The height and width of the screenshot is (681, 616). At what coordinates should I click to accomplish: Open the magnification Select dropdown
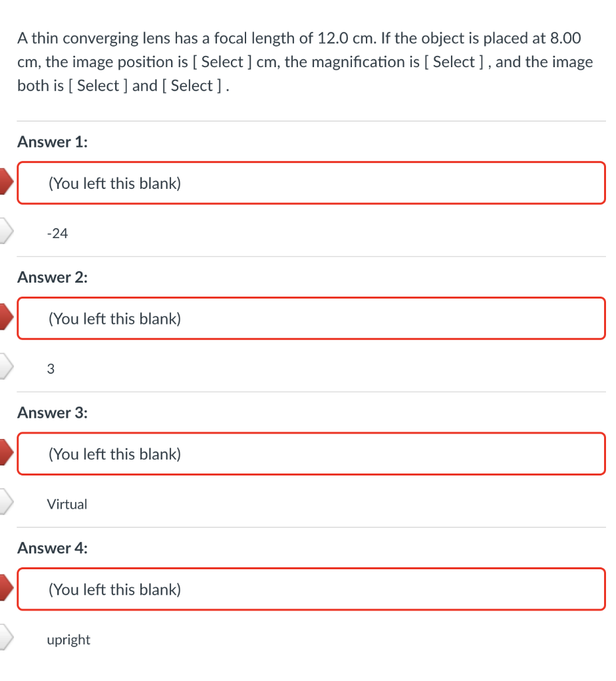454,62
